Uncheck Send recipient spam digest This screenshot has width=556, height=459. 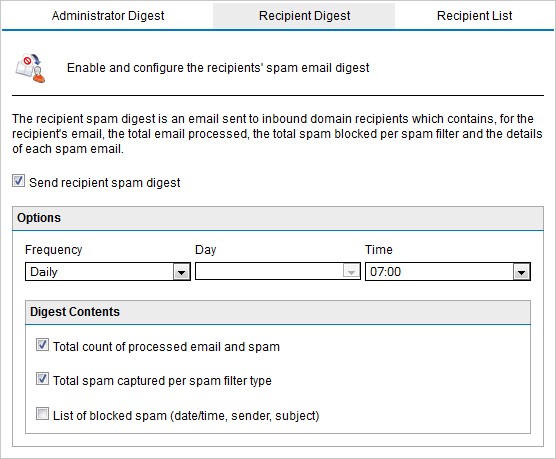click(x=18, y=181)
